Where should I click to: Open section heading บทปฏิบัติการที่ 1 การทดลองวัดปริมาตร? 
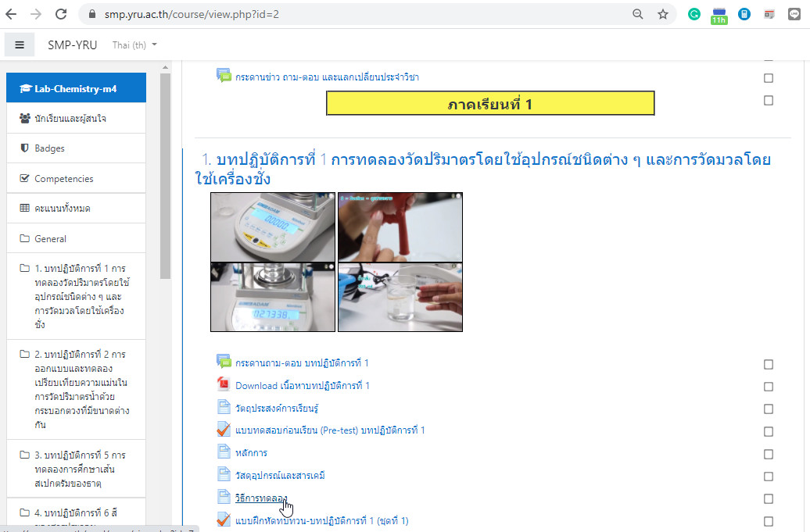click(x=482, y=169)
